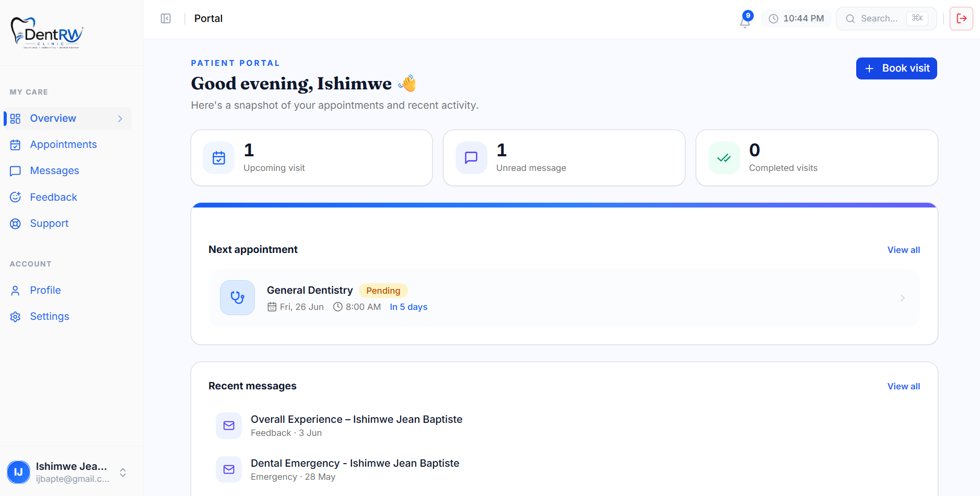Click the Overview grid icon in sidebar

[x=16, y=119]
